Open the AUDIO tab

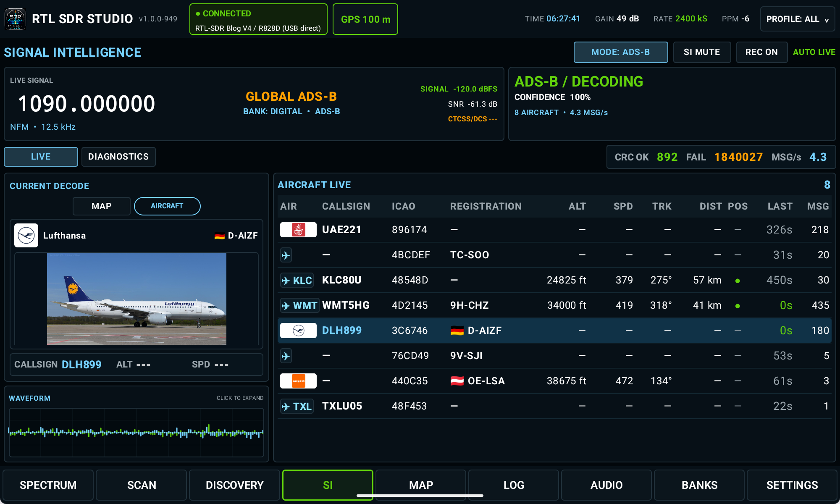pyautogui.click(x=606, y=485)
